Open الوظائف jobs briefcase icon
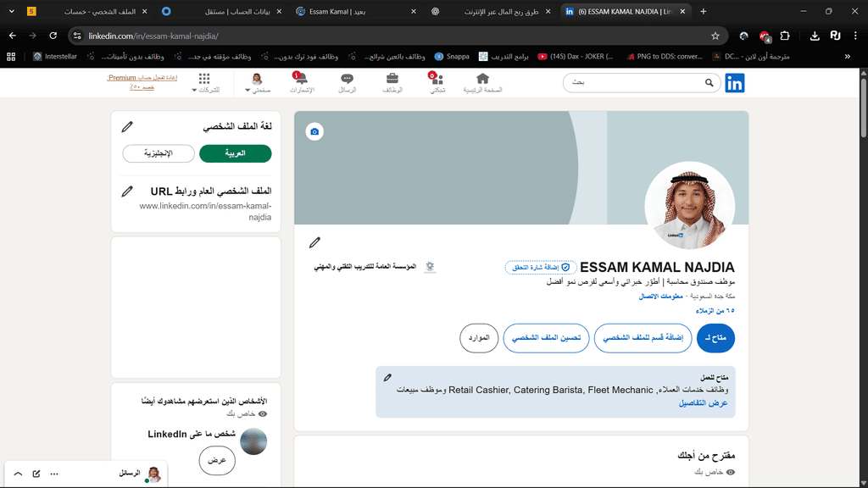 (392, 83)
